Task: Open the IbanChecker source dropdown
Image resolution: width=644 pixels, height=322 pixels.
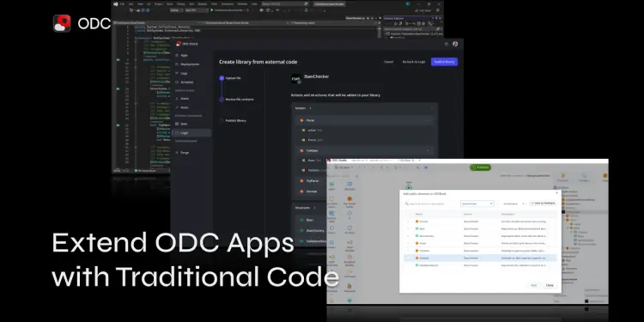Action: [x=477, y=204]
